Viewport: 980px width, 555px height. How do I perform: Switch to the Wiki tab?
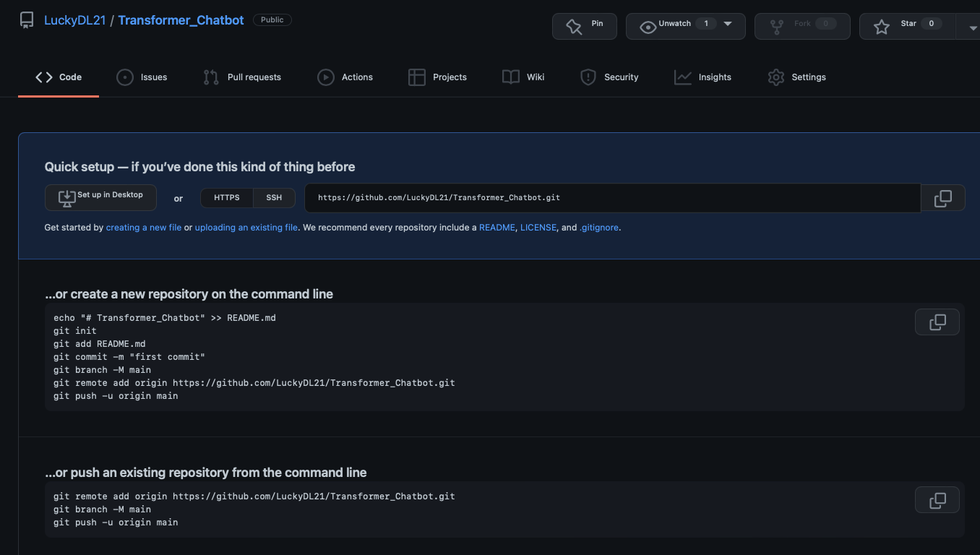(523, 77)
